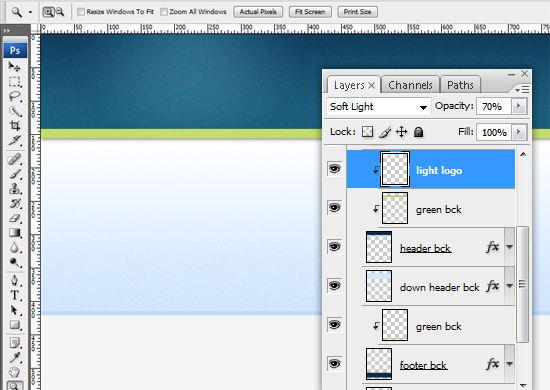
Task: Hide the header bck layer
Action: pyautogui.click(x=334, y=247)
